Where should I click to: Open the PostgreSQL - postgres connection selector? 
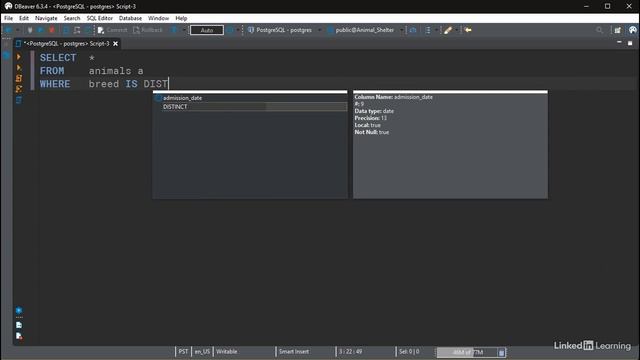point(284,30)
